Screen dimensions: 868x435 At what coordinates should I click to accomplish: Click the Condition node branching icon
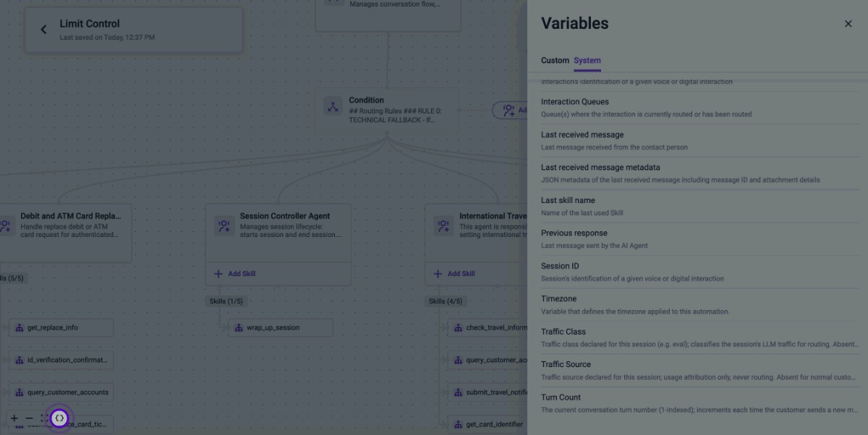coord(333,107)
